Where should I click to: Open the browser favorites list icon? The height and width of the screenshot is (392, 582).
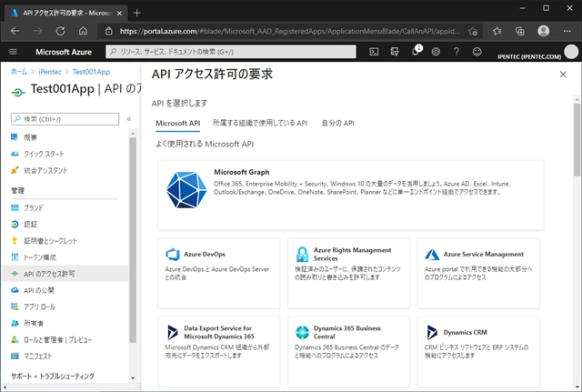[x=497, y=31]
